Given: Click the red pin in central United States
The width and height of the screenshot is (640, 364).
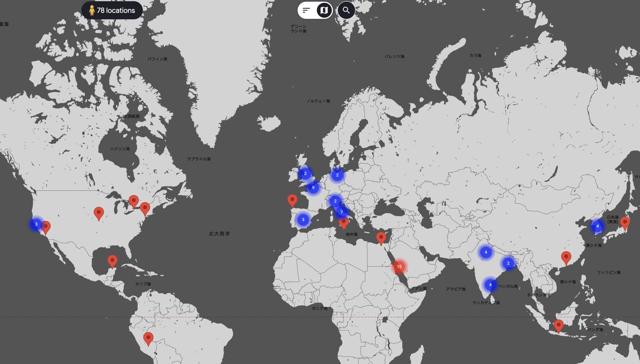Looking at the screenshot, I should 99,213.
